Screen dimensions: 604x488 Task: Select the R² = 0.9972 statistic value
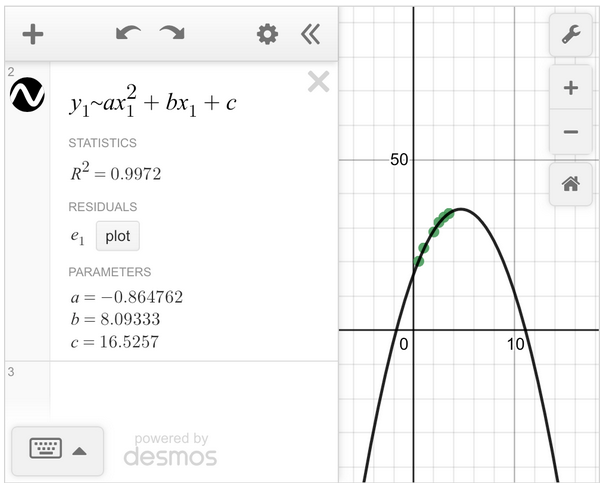(x=115, y=175)
